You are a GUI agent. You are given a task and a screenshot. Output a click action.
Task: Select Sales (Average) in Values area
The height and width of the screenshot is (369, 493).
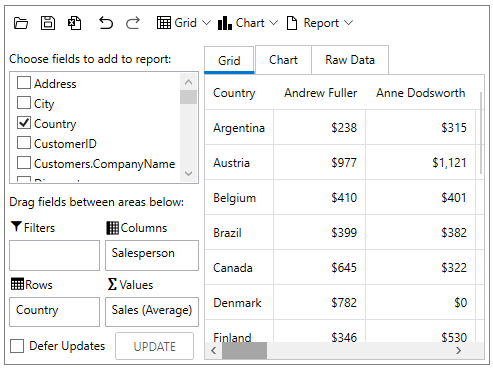click(x=152, y=310)
